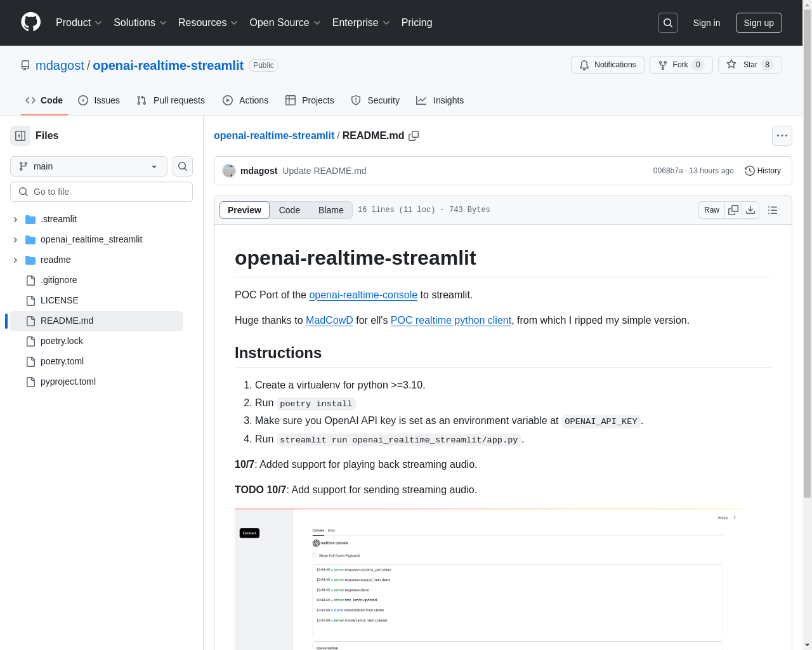Click the Notifications button
Viewport: 812px width, 650px height.
(608, 65)
